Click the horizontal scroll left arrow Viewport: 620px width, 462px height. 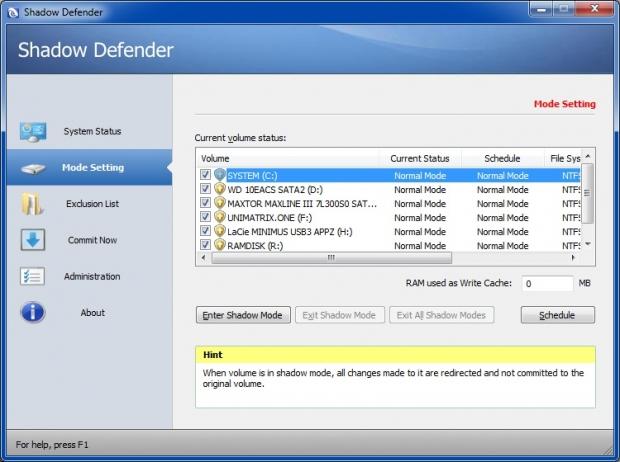click(x=203, y=258)
